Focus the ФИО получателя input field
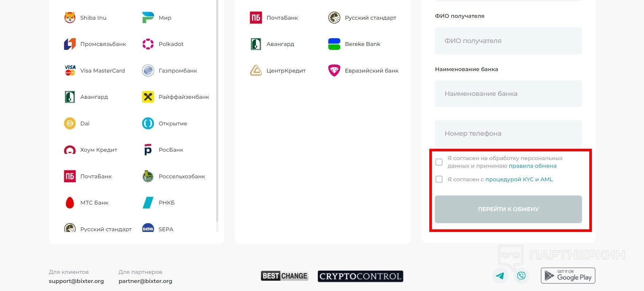The image size is (644, 291). point(508,41)
